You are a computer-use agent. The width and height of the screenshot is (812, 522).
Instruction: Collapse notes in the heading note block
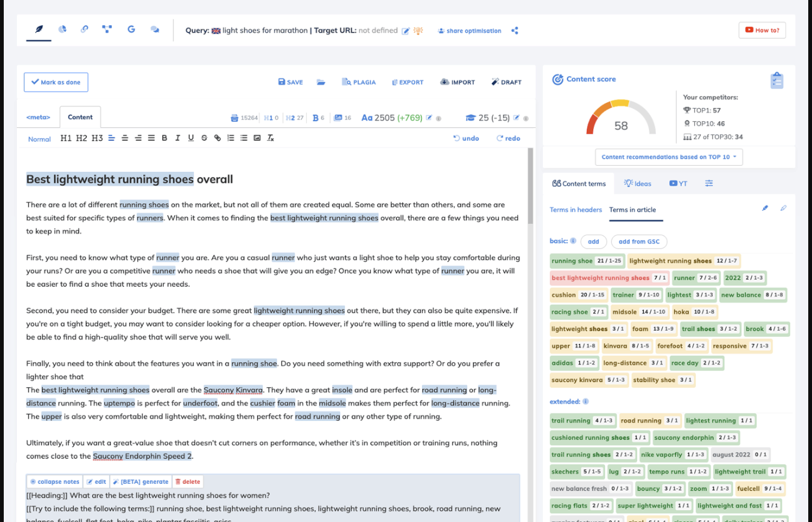pyautogui.click(x=55, y=482)
